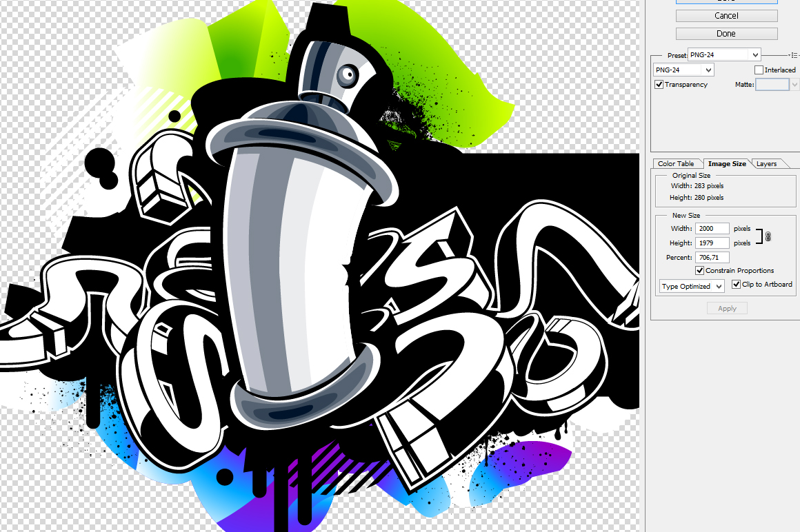Open the Matte dropdown arrow
Screen dimensions: 800x532
tap(794, 84)
